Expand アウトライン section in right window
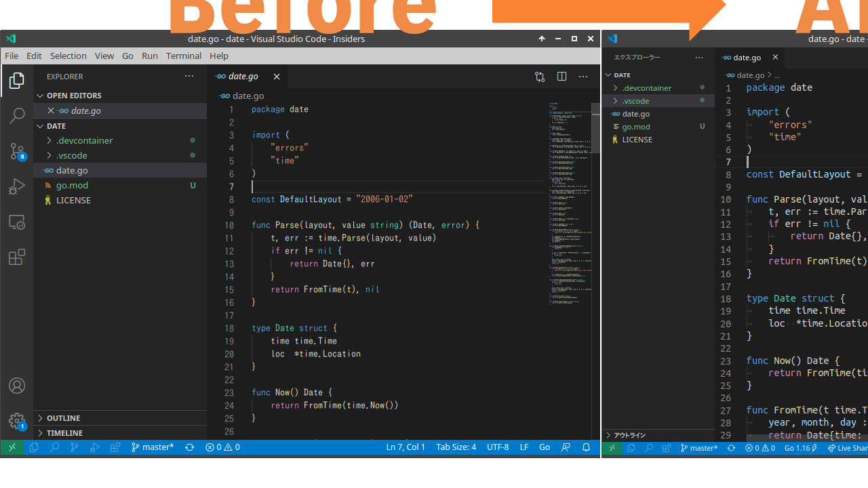Viewport: 868px width, 488px height. 658,435
